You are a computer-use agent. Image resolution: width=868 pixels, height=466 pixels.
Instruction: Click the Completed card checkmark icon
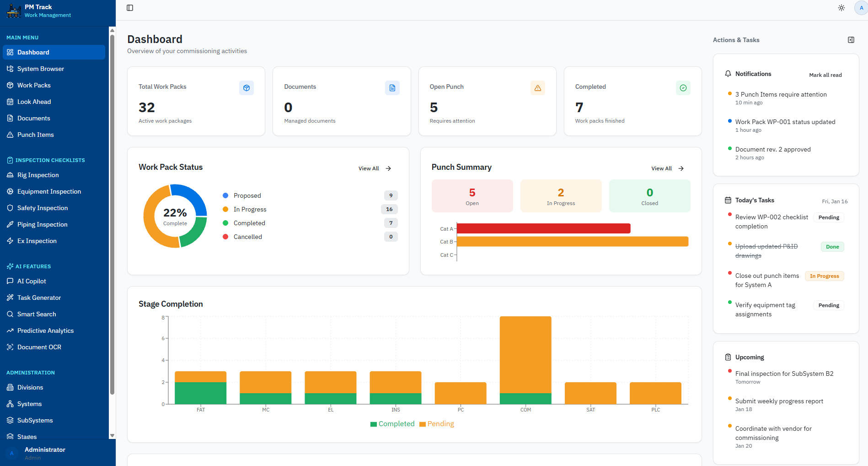point(683,88)
